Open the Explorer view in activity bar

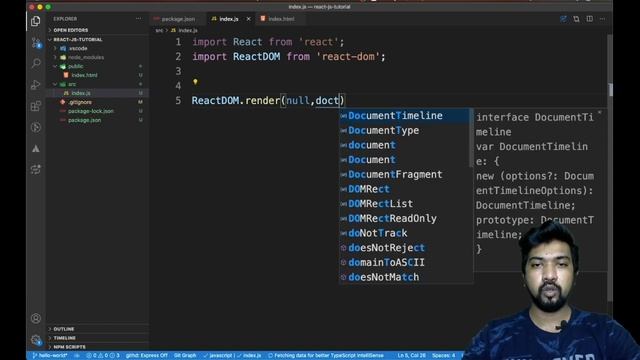pos(36,20)
